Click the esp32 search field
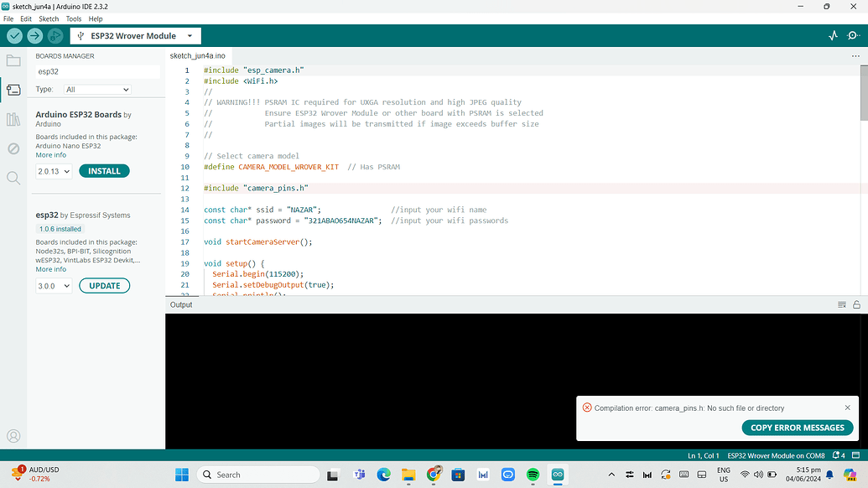The height and width of the screenshot is (488, 868). click(95, 72)
